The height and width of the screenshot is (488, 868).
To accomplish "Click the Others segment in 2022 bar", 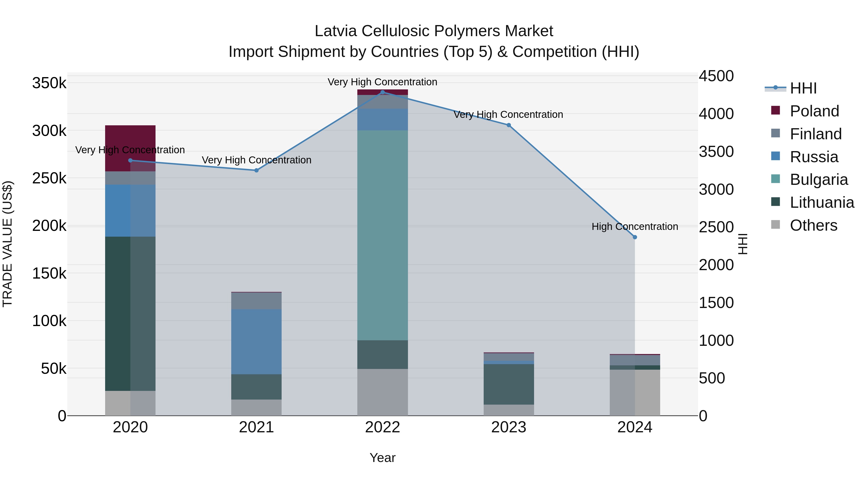I will [382, 392].
